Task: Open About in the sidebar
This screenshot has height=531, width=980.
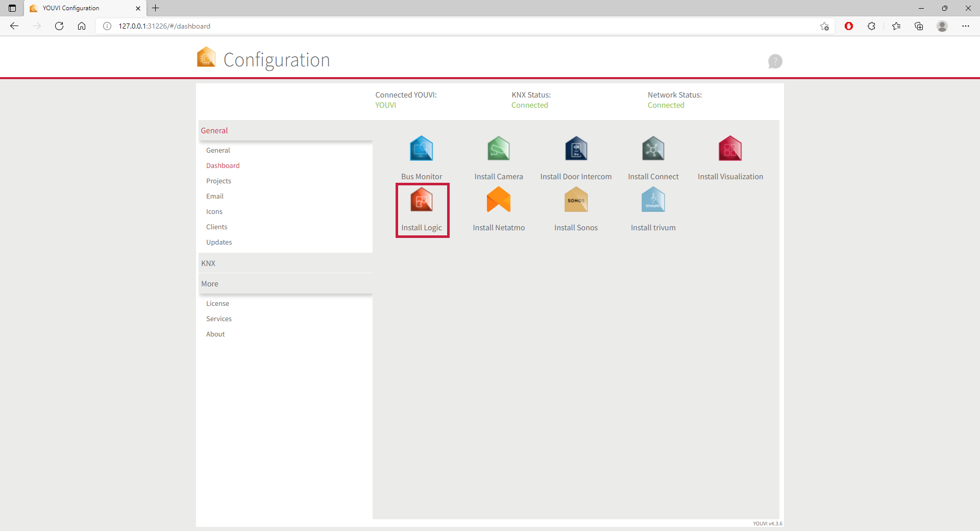Action: click(215, 334)
